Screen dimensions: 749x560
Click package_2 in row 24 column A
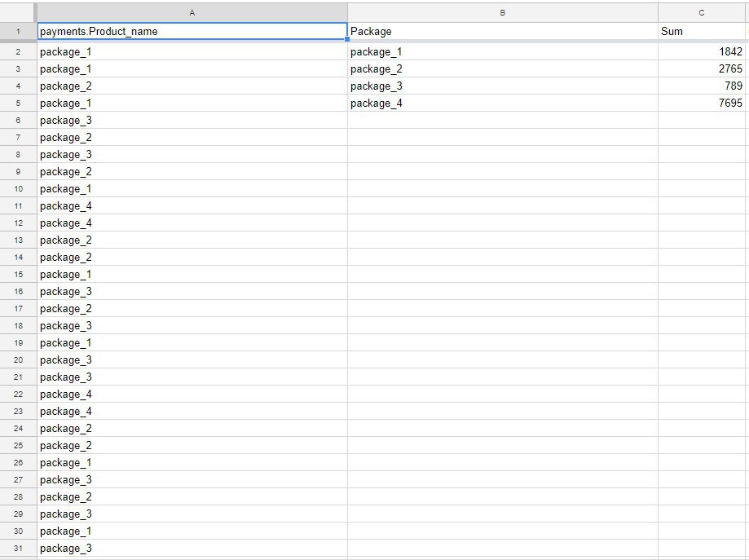192,429
